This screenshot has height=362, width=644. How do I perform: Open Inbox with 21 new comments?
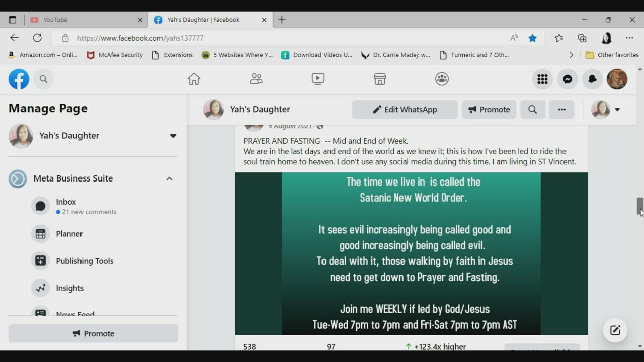coord(66,206)
